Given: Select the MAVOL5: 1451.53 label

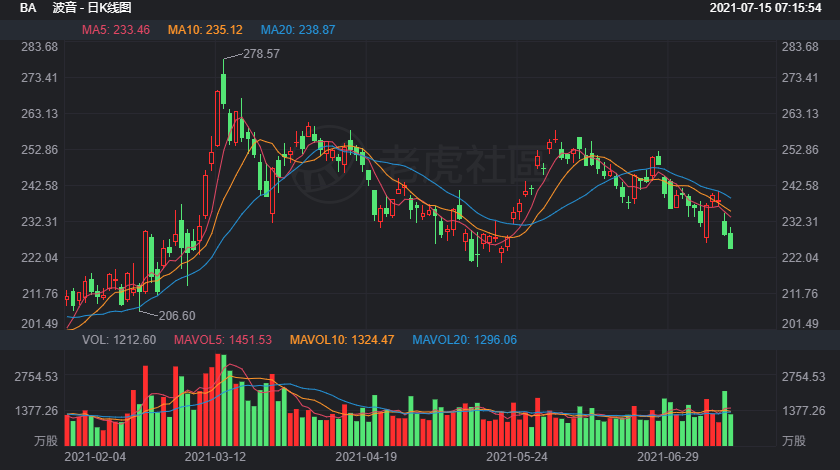Looking at the screenshot, I should pos(223,340).
